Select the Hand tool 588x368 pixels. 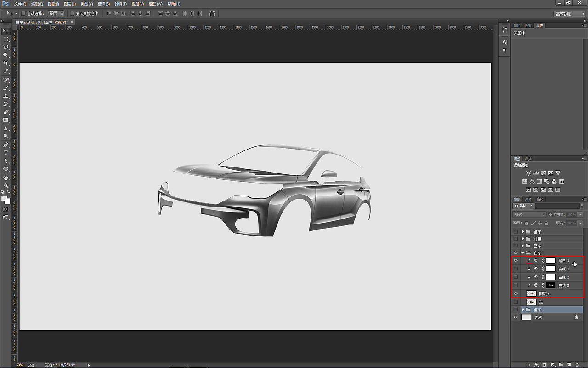6,177
